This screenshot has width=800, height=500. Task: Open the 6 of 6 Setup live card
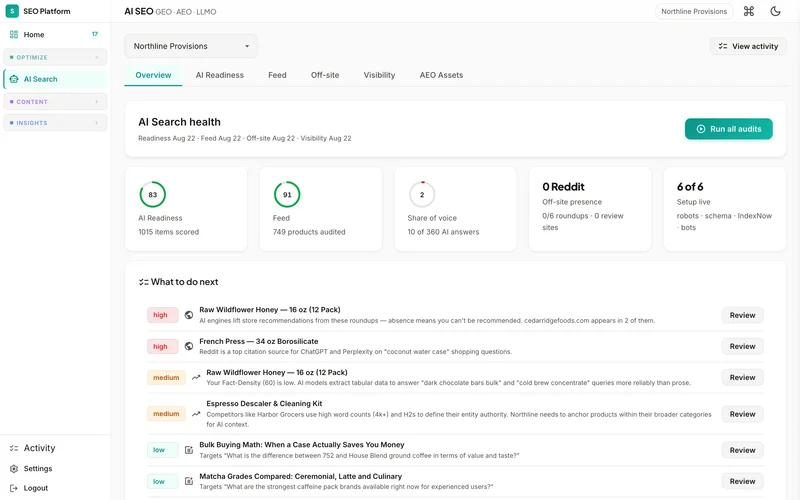pyautogui.click(x=724, y=209)
